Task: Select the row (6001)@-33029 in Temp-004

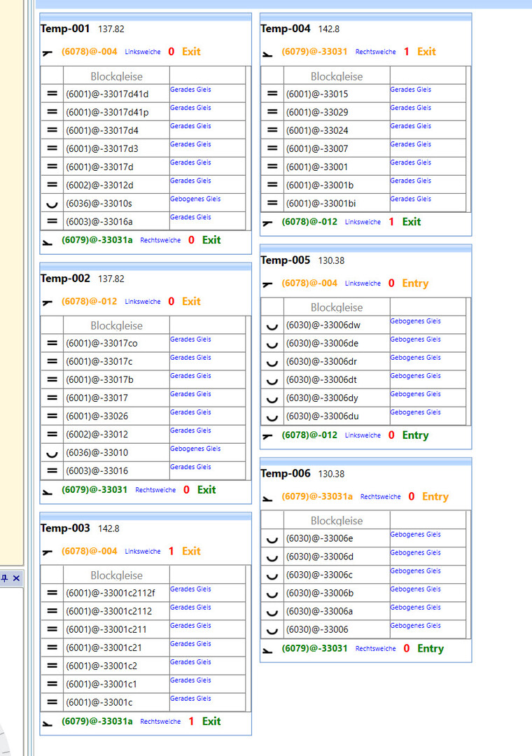Action: pos(364,112)
